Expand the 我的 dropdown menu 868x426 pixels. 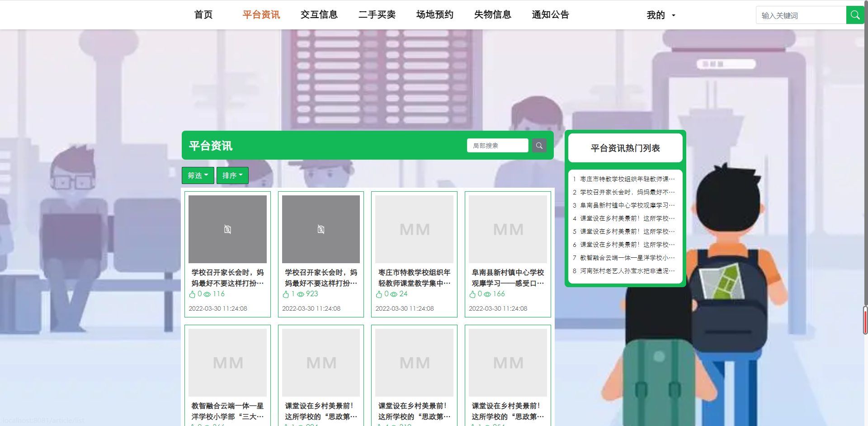(x=660, y=14)
